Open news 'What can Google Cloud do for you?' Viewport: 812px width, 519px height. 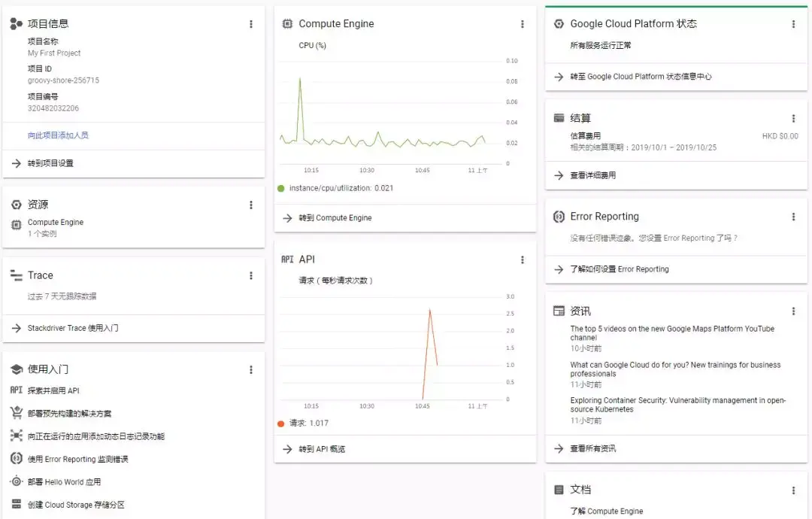(x=675, y=369)
